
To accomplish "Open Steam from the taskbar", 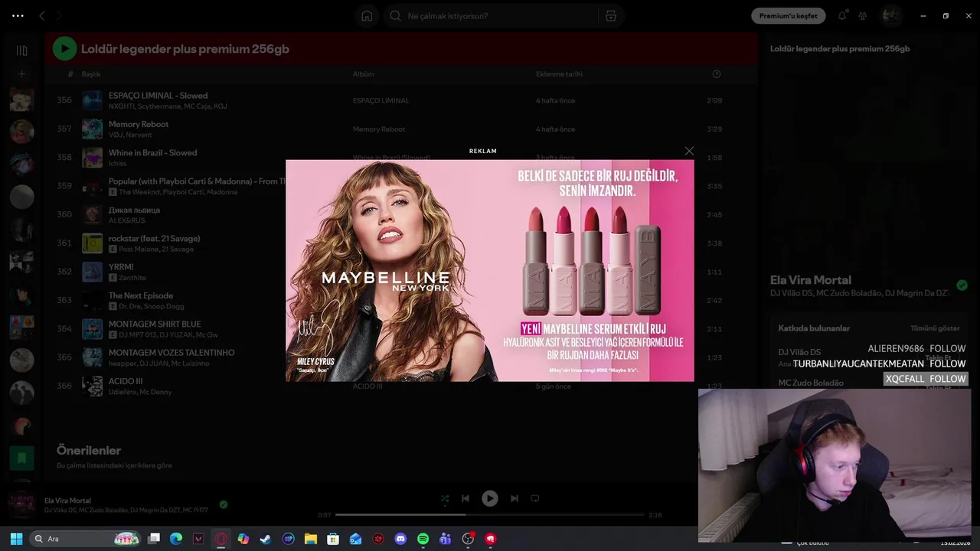I will (265, 539).
